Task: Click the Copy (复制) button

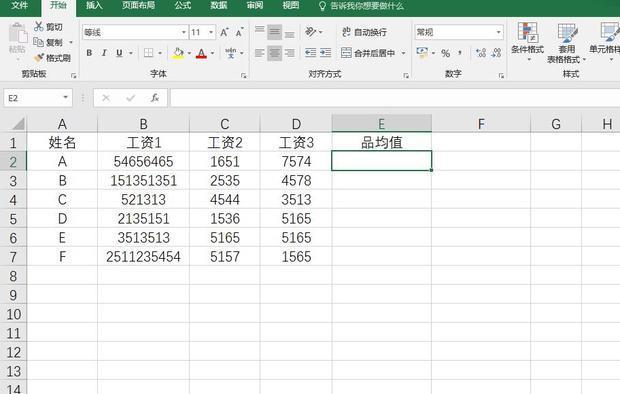Action: pyautogui.click(x=48, y=42)
